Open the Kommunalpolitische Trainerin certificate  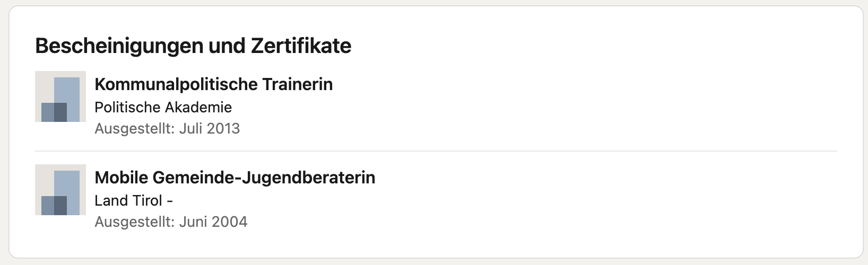(213, 84)
